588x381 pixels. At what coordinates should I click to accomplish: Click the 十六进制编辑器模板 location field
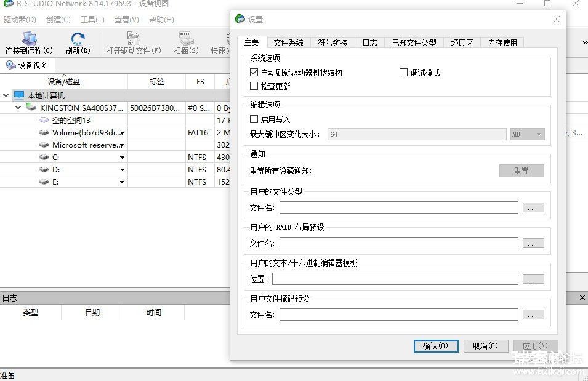(395, 279)
